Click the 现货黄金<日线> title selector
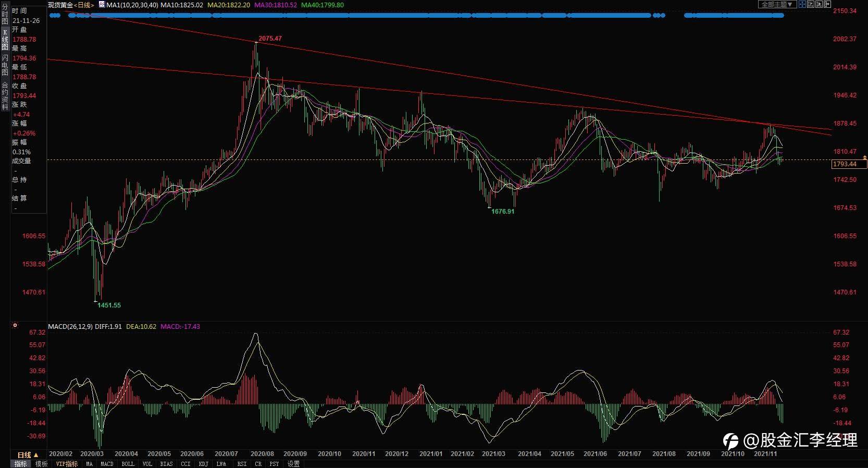The height and width of the screenshot is (468, 868). click(71, 5)
